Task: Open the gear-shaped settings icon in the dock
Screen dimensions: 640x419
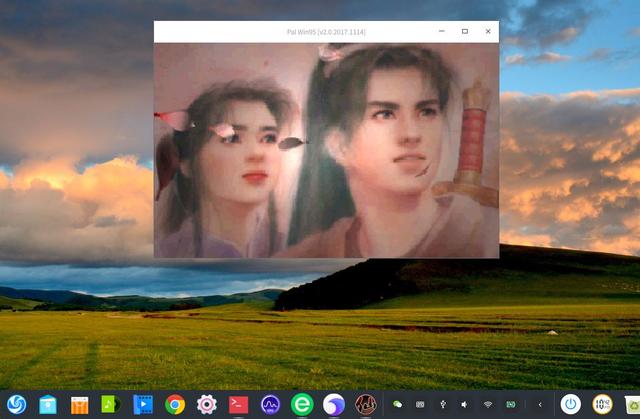Action: (x=207, y=404)
